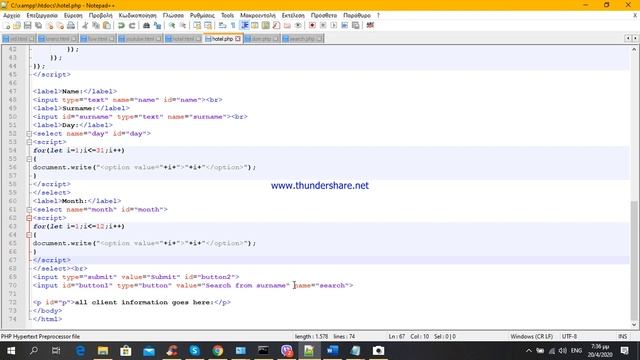
Task: Collapse the select month block at line 61
Action: 29,209
